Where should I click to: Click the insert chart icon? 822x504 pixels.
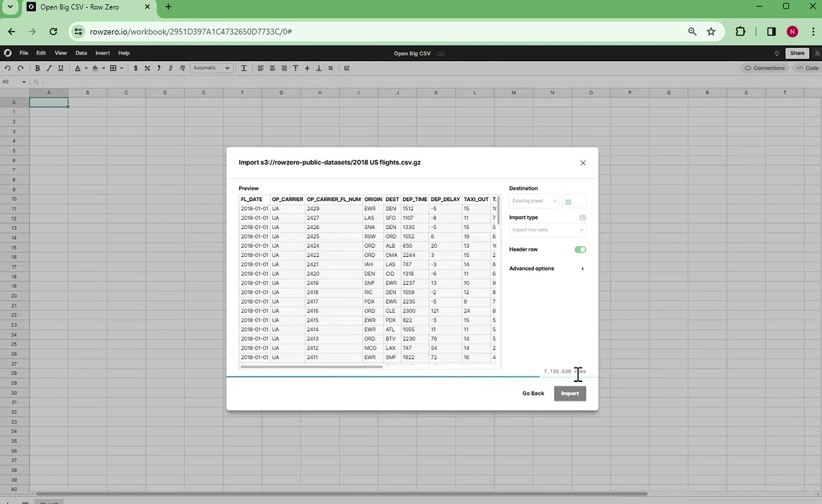(x=346, y=68)
